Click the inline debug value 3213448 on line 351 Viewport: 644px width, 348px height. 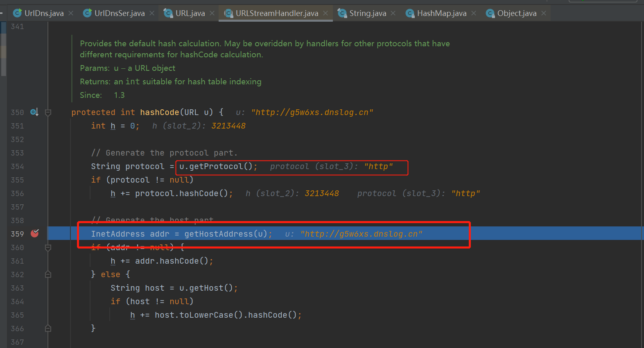pos(228,126)
